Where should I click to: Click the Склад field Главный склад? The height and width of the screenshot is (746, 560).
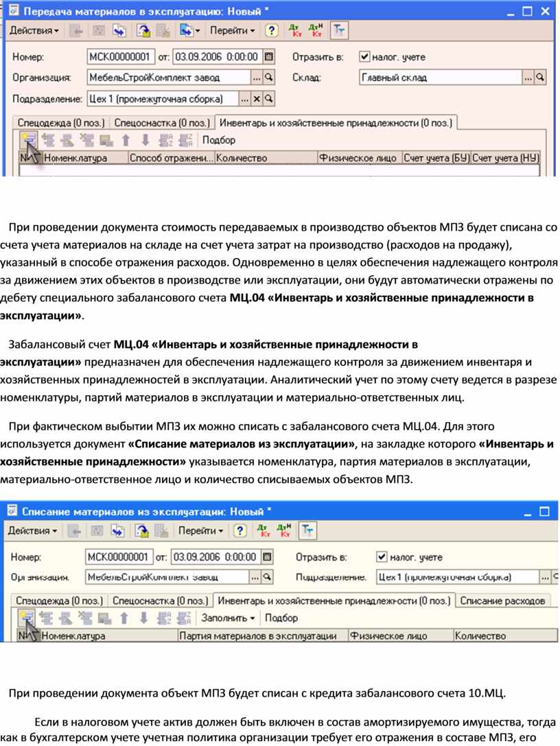441,78
